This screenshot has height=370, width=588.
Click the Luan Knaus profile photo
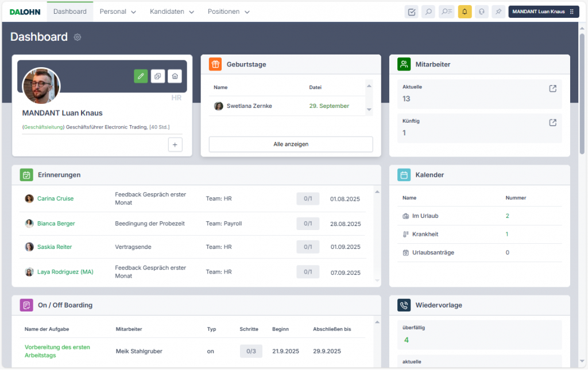pos(41,86)
